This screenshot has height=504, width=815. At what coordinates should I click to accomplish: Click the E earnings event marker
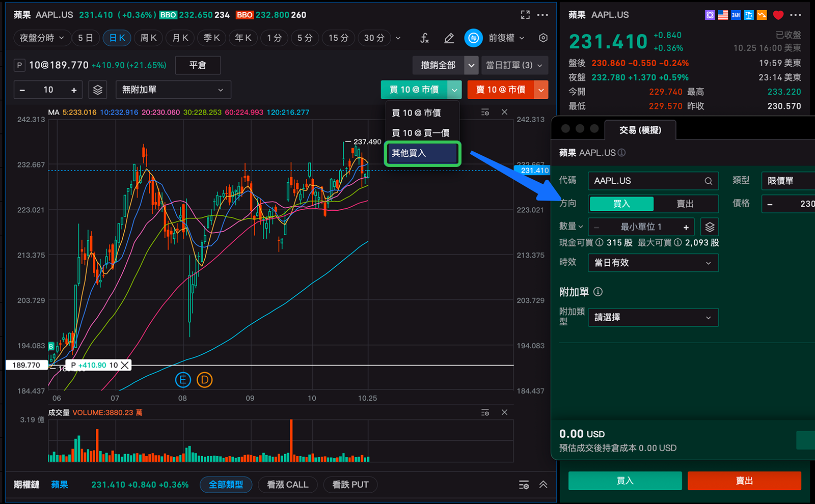click(183, 380)
